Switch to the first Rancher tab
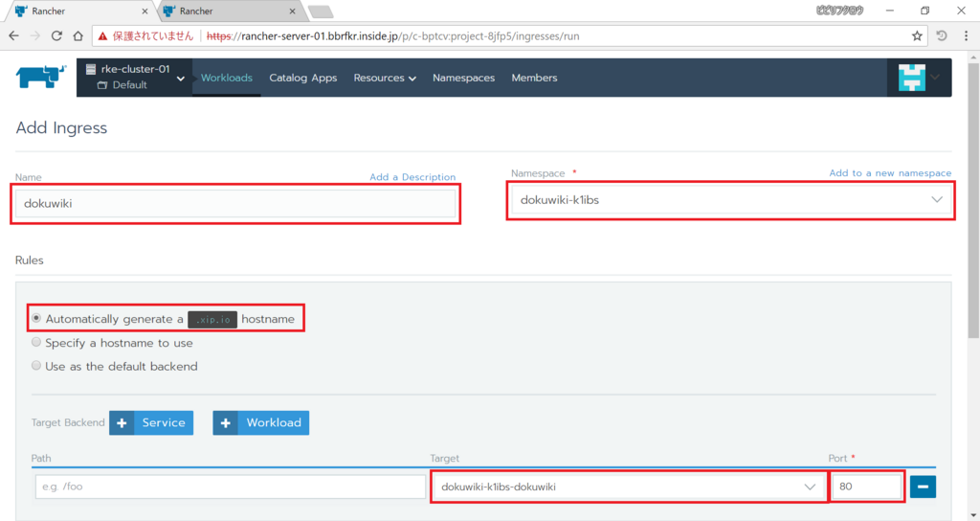The image size is (980, 521). pyautogui.click(x=81, y=11)
